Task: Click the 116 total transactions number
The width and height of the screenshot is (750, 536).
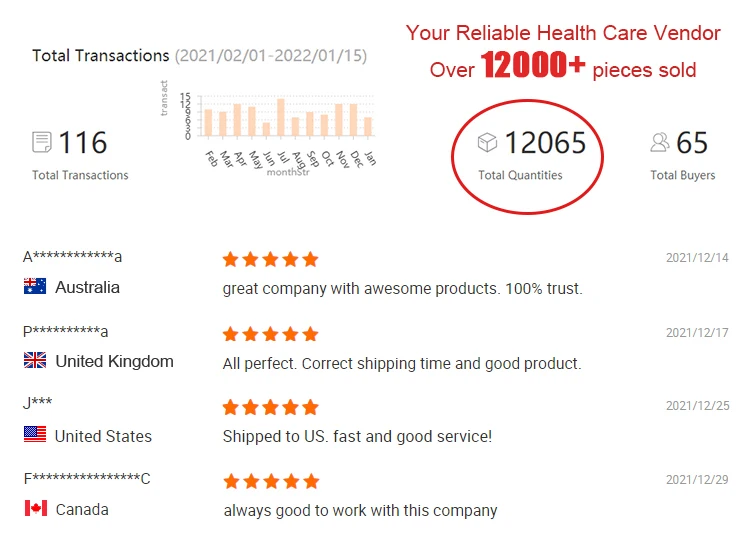Action: pos(83,142)
